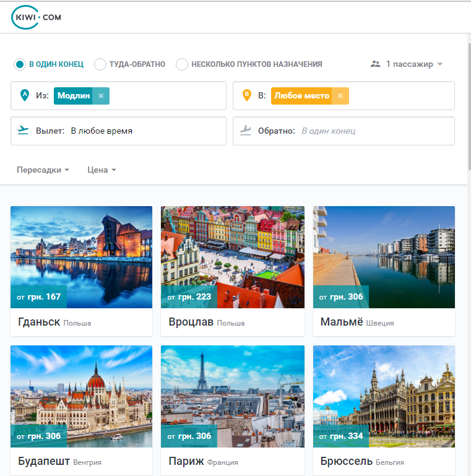This screenshot has width=471, height=476.
Task: Open the Гданьск destination card
Action: coord(81,271)
